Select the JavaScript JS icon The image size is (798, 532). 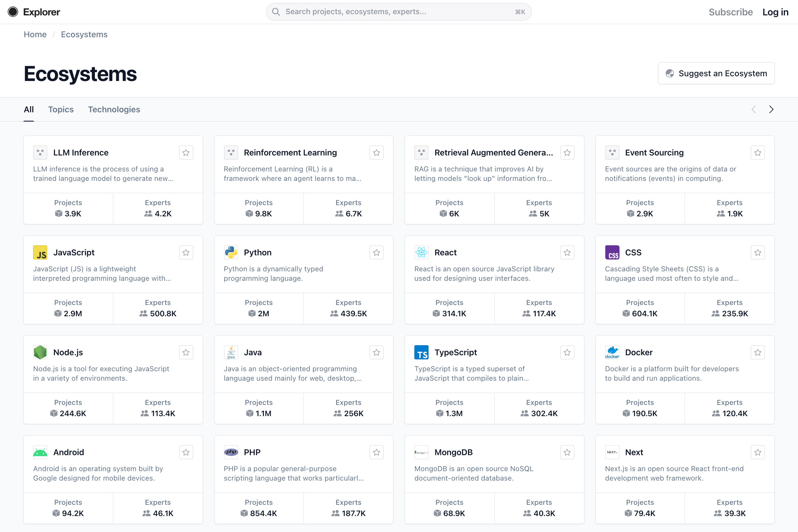tap(40, 252)
